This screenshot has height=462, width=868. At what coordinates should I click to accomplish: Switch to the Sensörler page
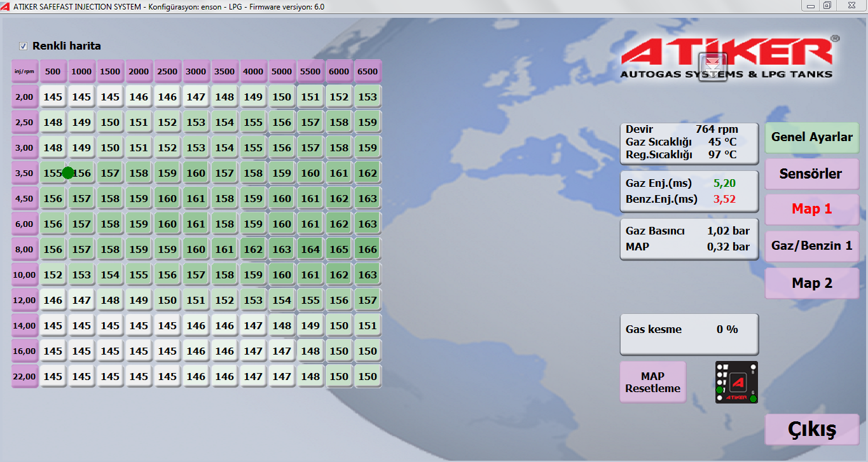point(812,173)
